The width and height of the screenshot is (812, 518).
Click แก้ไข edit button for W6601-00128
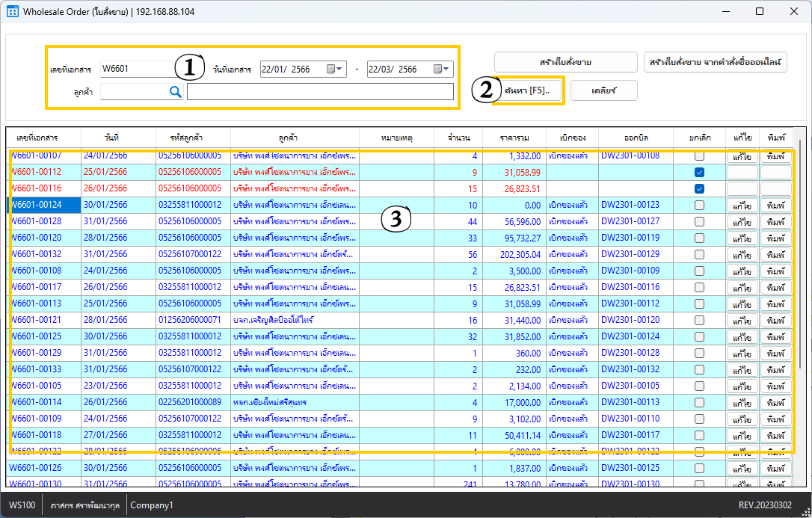pos(742,222)
